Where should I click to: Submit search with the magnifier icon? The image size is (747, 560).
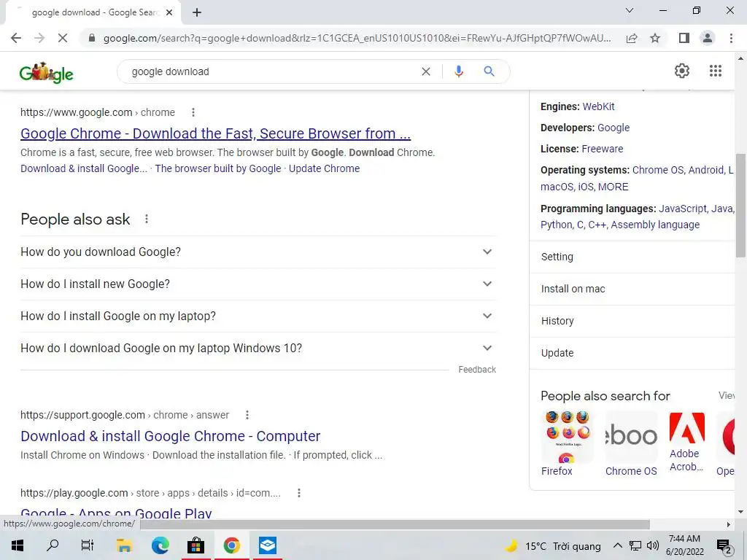[x=489, y=71]
